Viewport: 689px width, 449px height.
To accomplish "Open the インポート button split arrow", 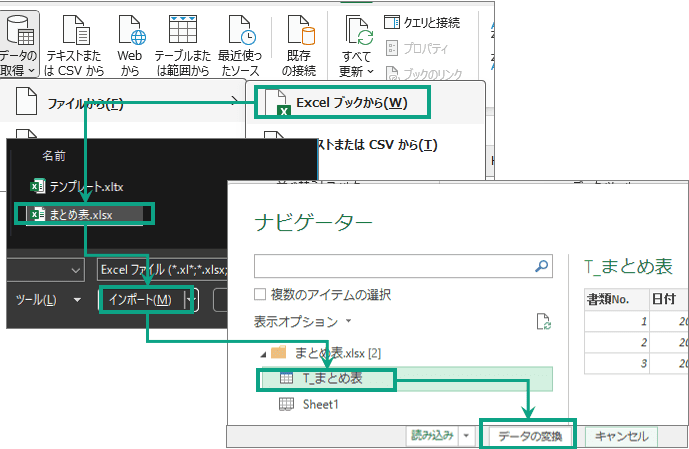I will pos(191,300).
